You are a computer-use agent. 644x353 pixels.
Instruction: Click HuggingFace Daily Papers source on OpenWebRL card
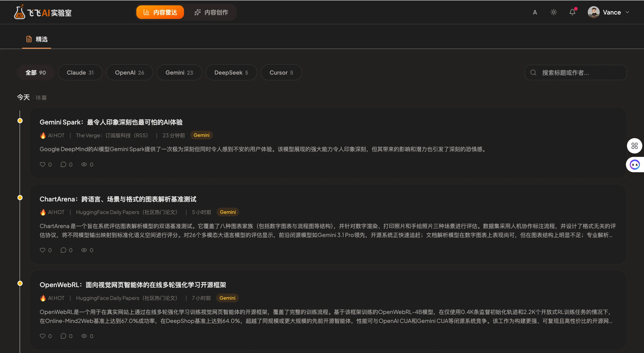(x=126, y=298)
